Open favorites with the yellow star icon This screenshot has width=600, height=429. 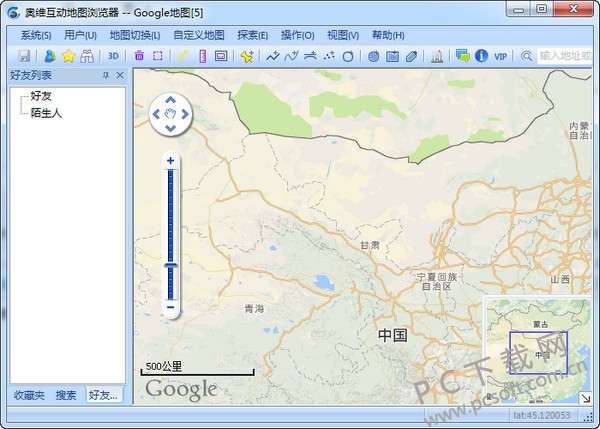click(x=68, y=56)
